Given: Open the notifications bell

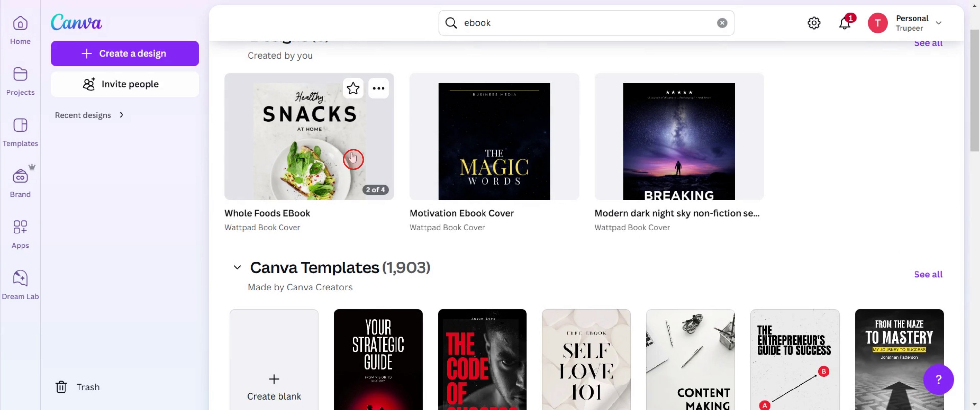Looking at the screenshot, I should (844, 23).
